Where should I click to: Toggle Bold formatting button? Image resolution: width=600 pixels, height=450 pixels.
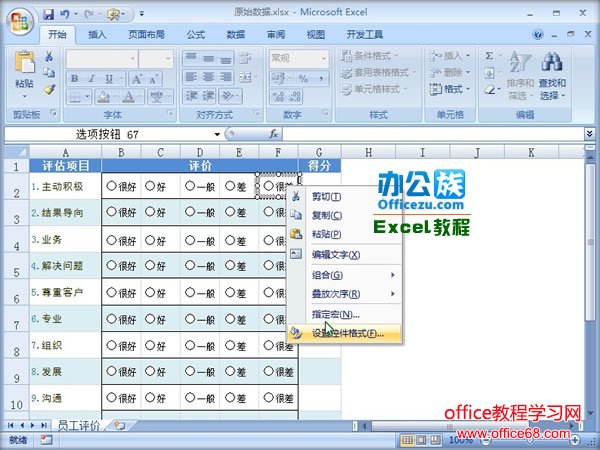(74, 79)
